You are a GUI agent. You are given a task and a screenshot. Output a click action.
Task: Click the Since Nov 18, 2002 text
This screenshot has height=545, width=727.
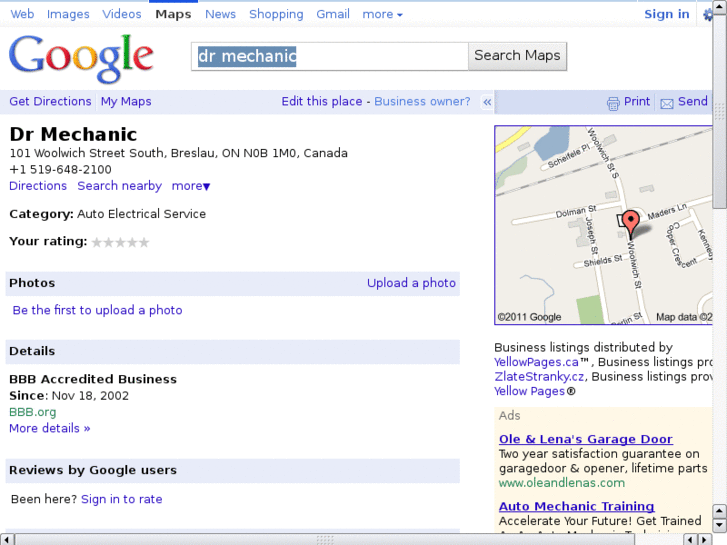(69, 396)
